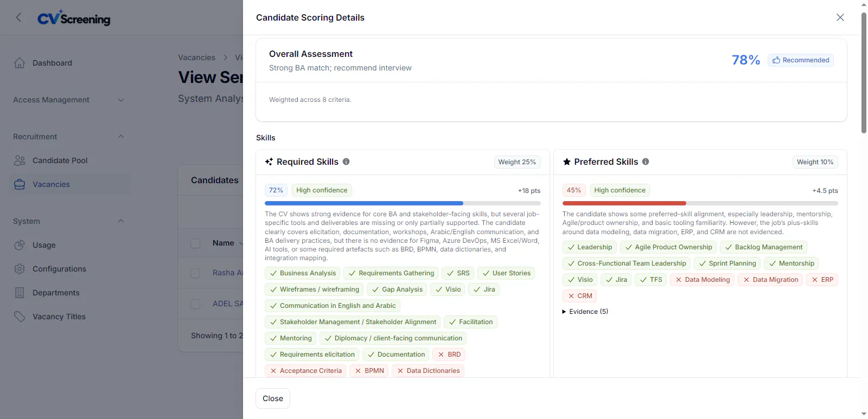868x419 pixels.
Task: Collapse the Recruitment section chevron
Action: click(x=121, y=137)
